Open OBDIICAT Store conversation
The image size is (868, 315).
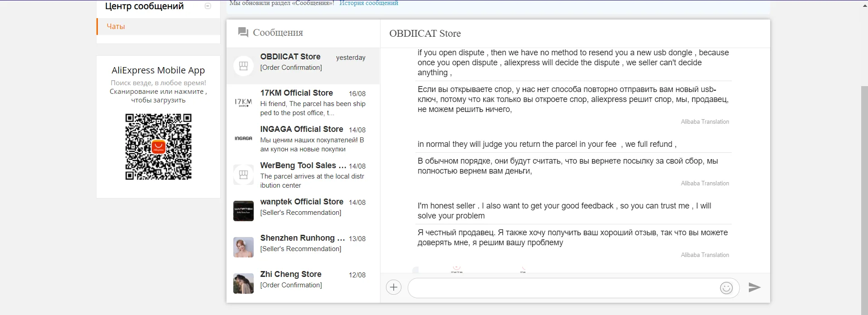tap(303, 66)
